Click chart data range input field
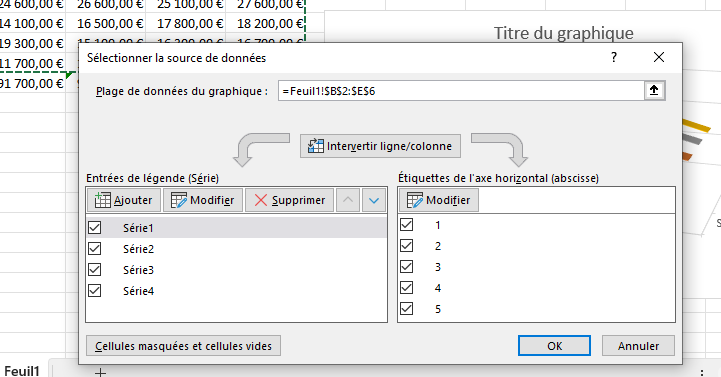Viewport: 721px width, 377px height. click(x=461, y=91)
